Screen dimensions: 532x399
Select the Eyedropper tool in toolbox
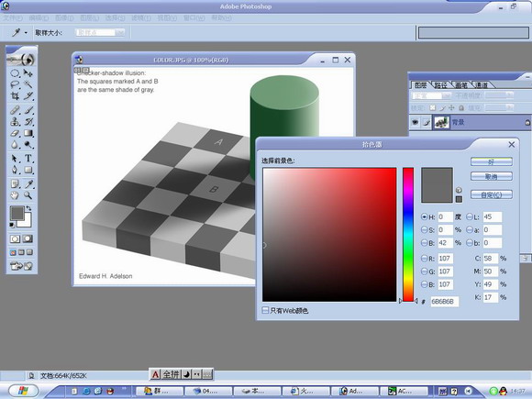28,183
